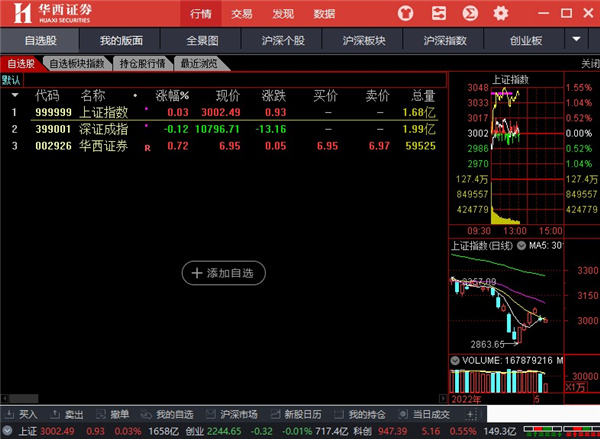Sort by the 现价 column header

coord(228,95)
